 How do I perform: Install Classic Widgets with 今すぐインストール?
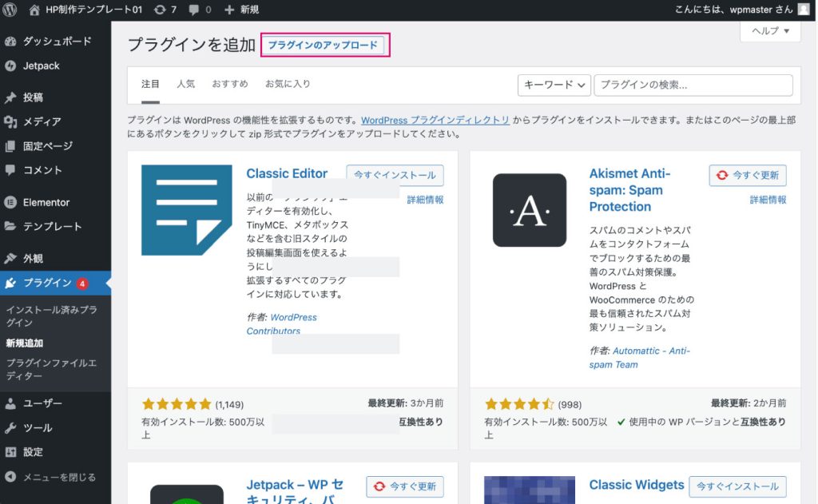[x=737, y=486]
